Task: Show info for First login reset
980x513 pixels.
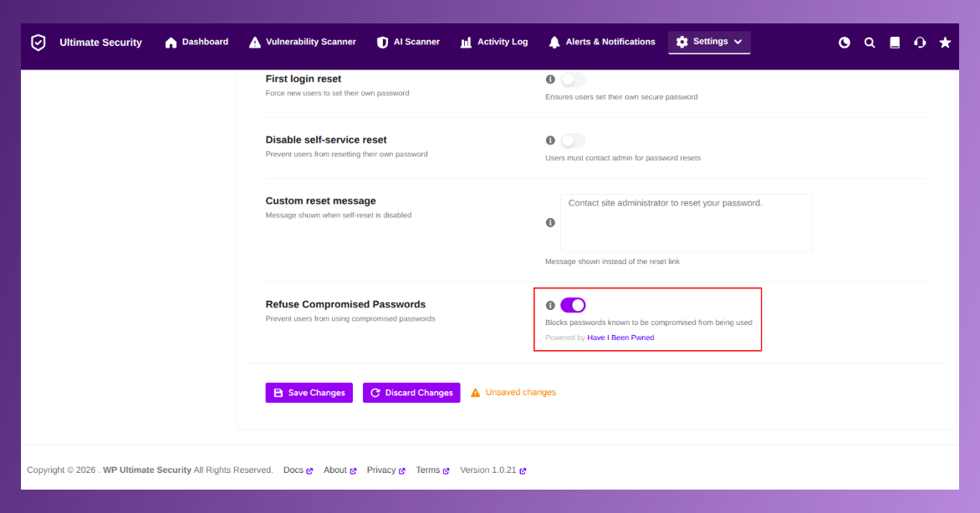Action: (550, 79)
